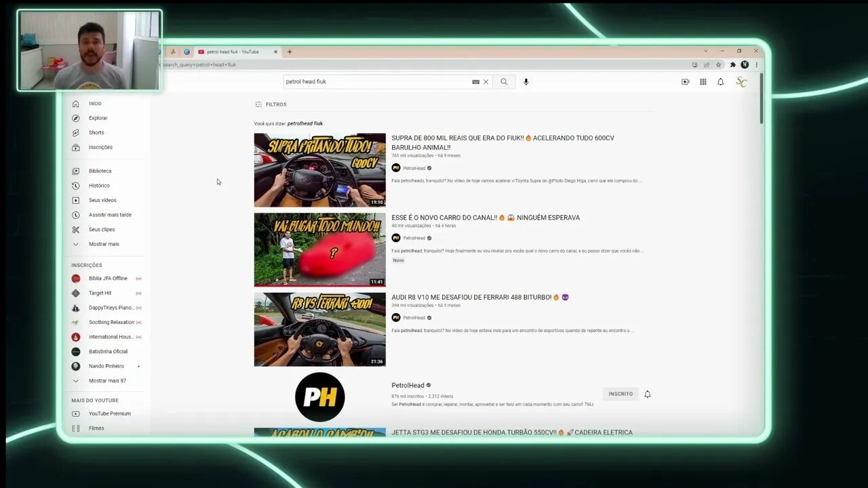868x488 pixels.
Task: Open PetrolHead channel name under Supra video
Action: coord(414,168)
